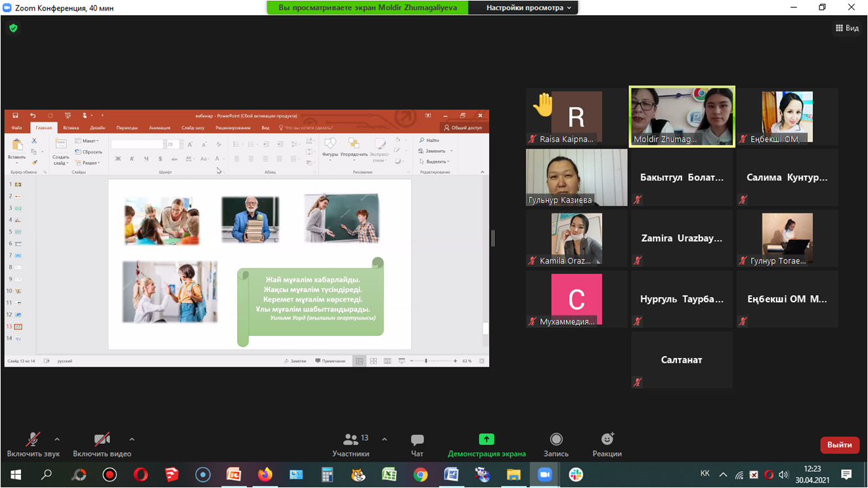Click the green Демонстрация экрана icon
The width and height of the screenshot is (868, 488).
(486, 439)
